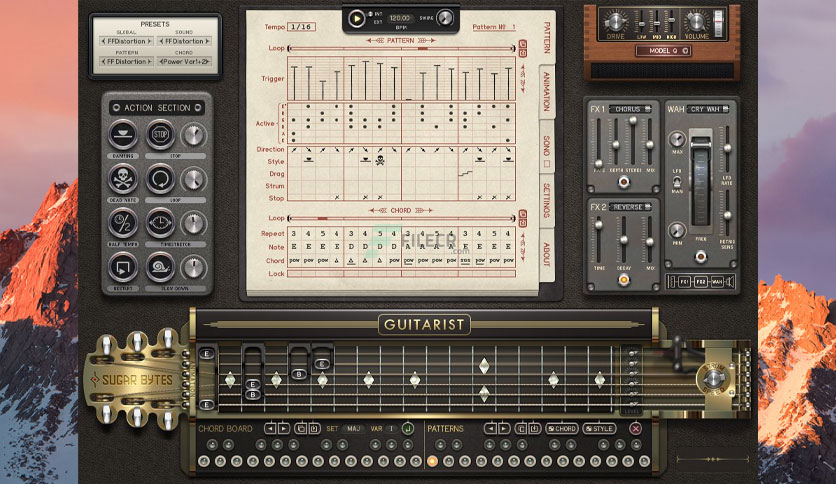Adjust the FX 2 Time slider
The height and width of the screenshot is (484, 836).
click(x=599, y=239)
